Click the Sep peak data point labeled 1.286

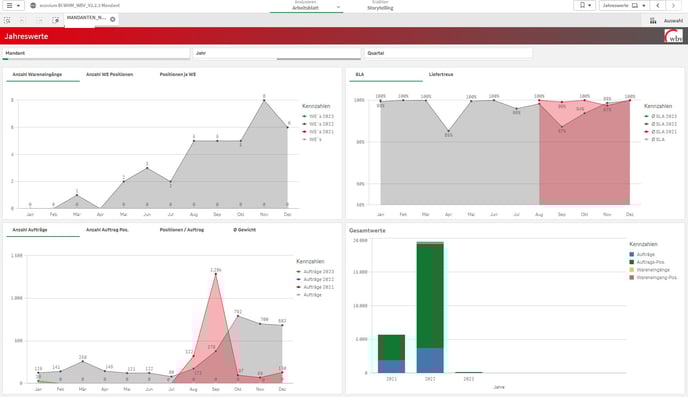click(215, 275)
